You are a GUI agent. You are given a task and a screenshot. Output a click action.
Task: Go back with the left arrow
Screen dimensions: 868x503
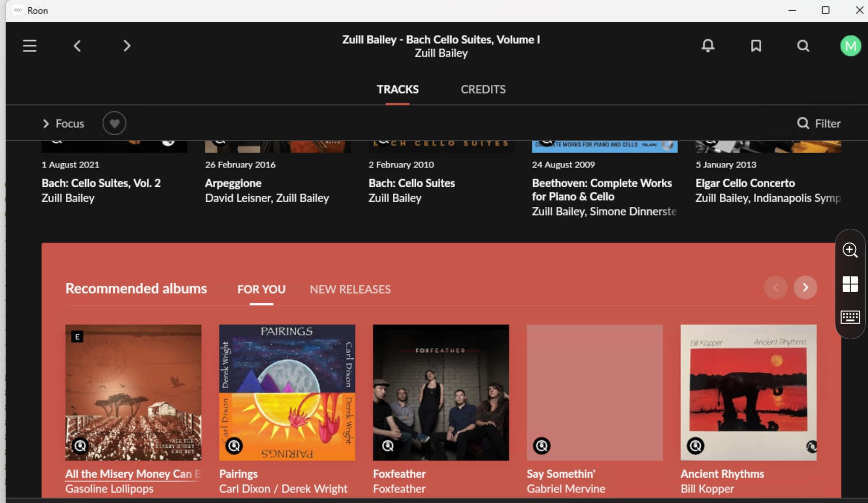(77, 46)
